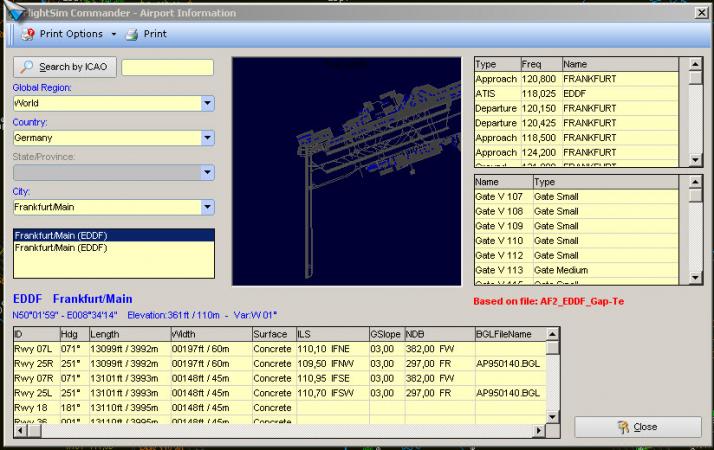The image size is (714, 450).
Task: Select the Gate V 112 row
Action: pyautogui.click(x=576, y=255)
